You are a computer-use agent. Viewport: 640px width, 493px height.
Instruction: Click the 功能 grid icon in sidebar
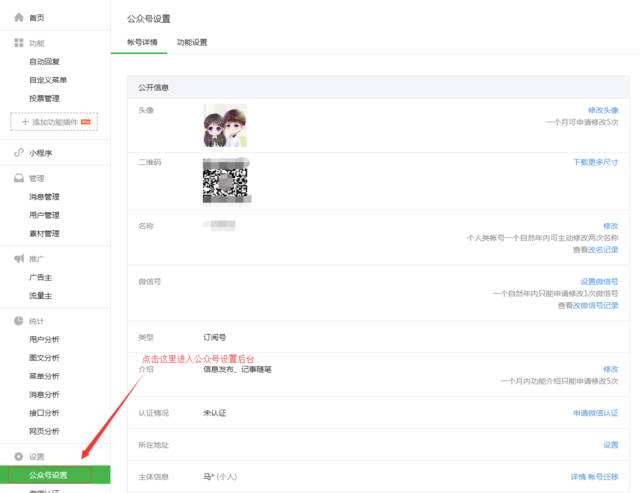coord(18,44)
